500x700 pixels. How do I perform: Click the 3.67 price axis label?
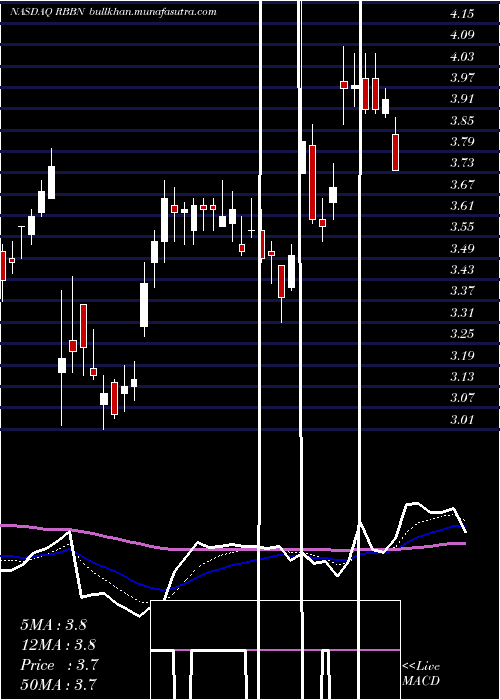point(462,184)
